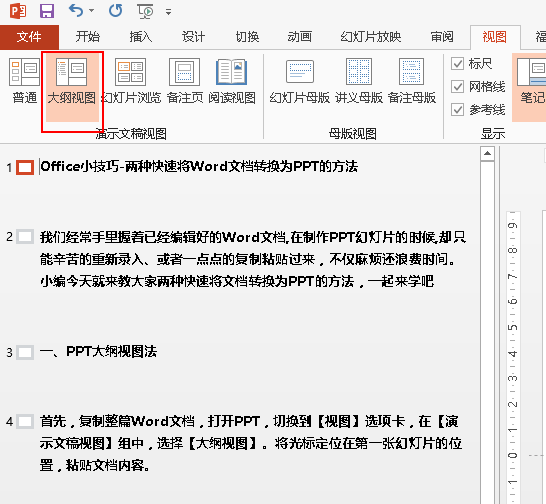
Task: Click the outline title starting with Office小技巧
Action: 199,166
